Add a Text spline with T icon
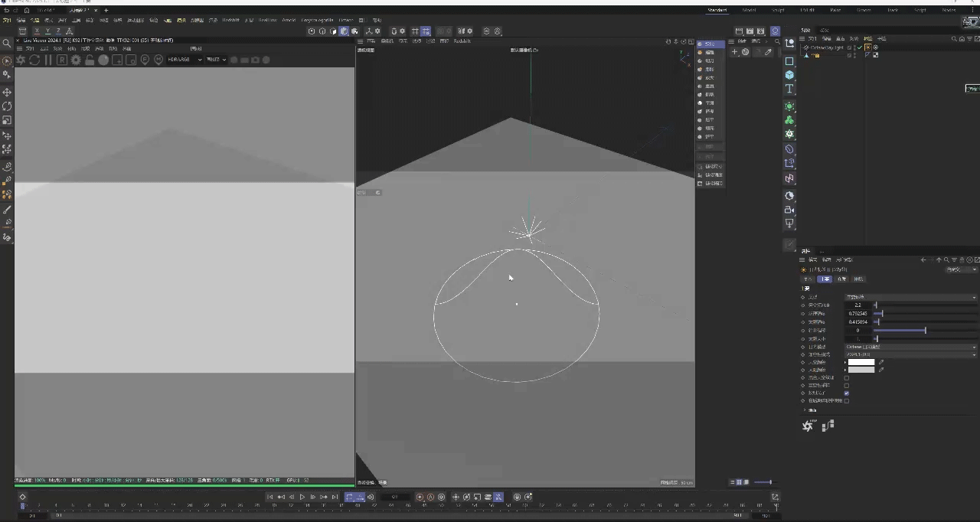 click(789, 89)
